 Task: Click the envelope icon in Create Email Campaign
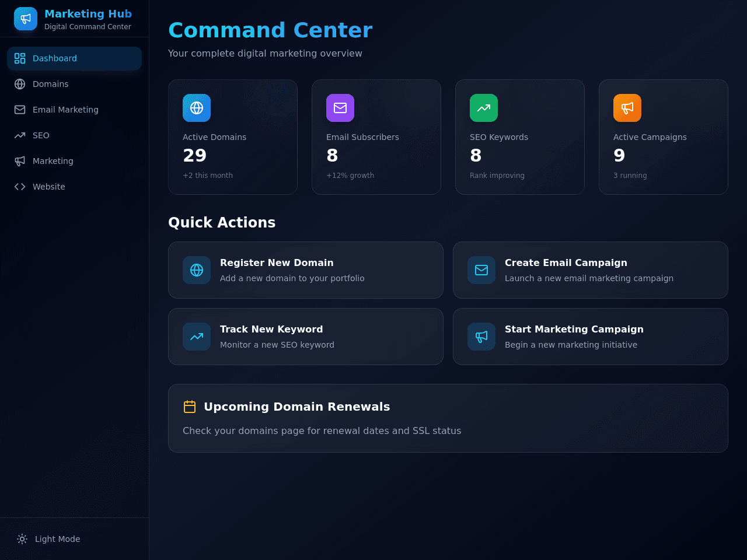coord(481,270)
